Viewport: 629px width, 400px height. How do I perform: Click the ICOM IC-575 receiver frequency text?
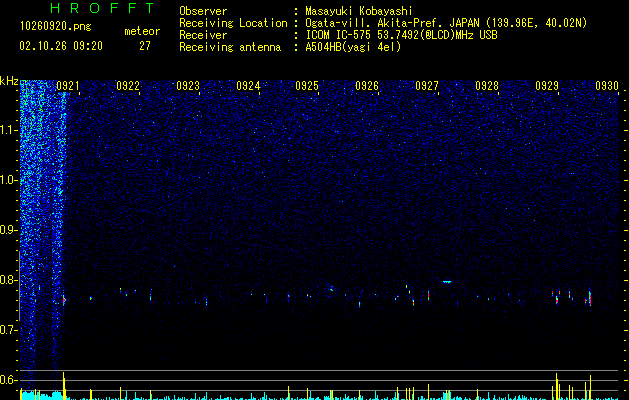401,35
